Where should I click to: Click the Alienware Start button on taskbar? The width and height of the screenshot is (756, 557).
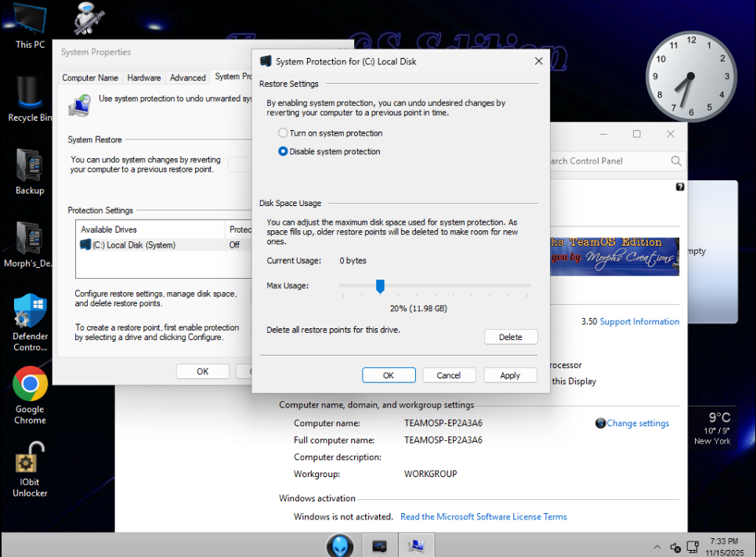point(340,545)
